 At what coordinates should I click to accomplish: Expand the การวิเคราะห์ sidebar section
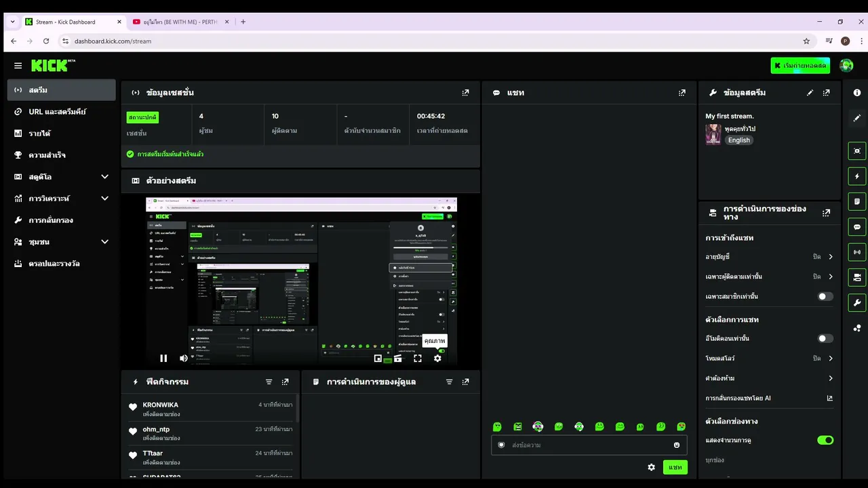point(104,199)
